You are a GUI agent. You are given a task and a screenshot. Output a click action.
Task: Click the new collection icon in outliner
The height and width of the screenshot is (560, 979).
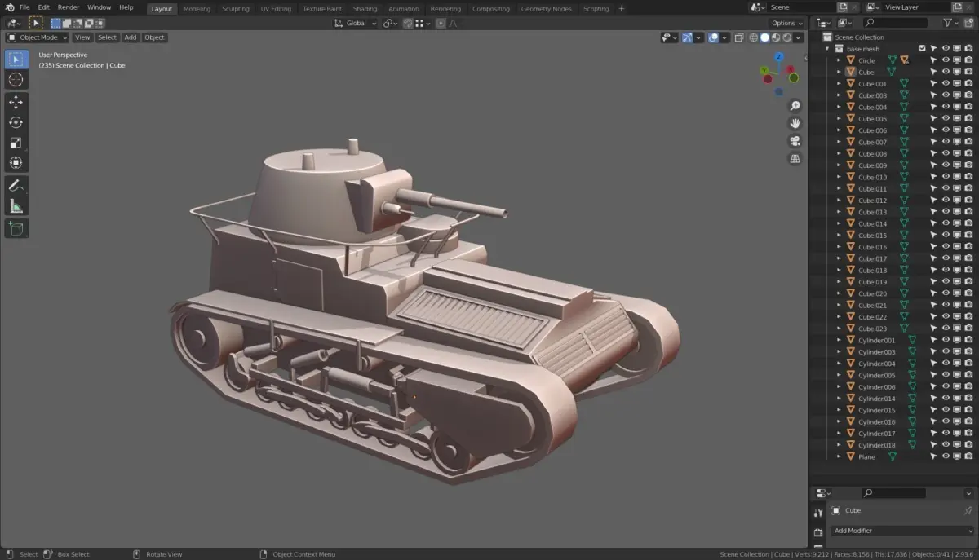pos(969,23)
